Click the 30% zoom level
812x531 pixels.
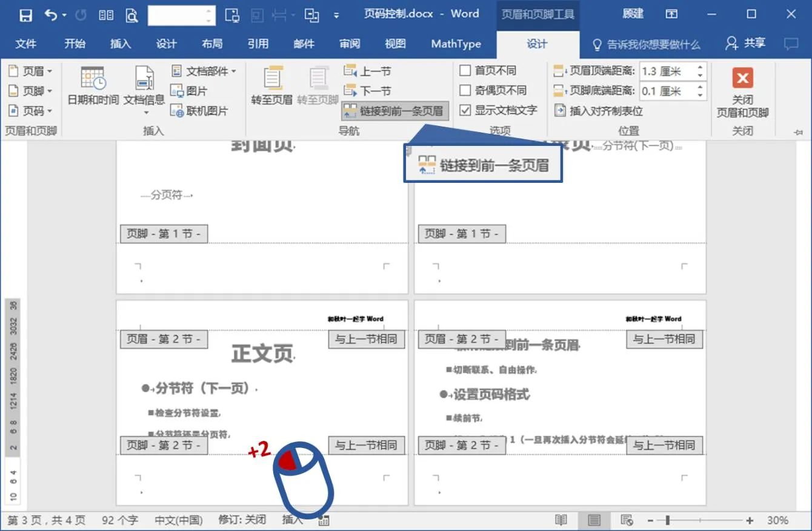[777, 520]
